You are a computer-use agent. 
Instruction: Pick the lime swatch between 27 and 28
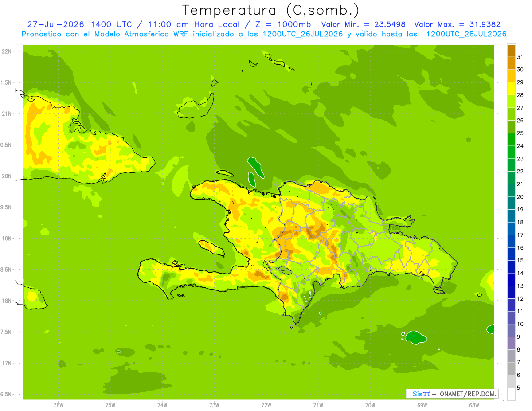(x=511, y=101)
